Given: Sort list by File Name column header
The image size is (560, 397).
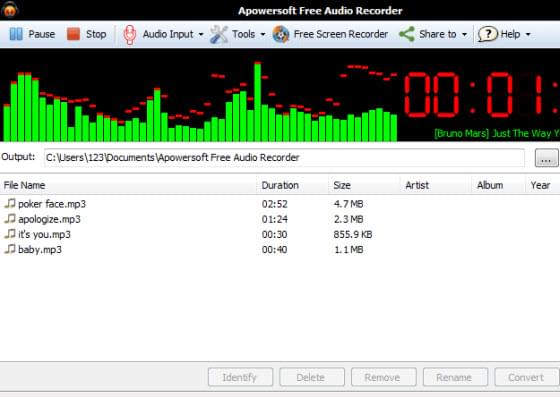Looking at the screenshot, I should (128, 185).
